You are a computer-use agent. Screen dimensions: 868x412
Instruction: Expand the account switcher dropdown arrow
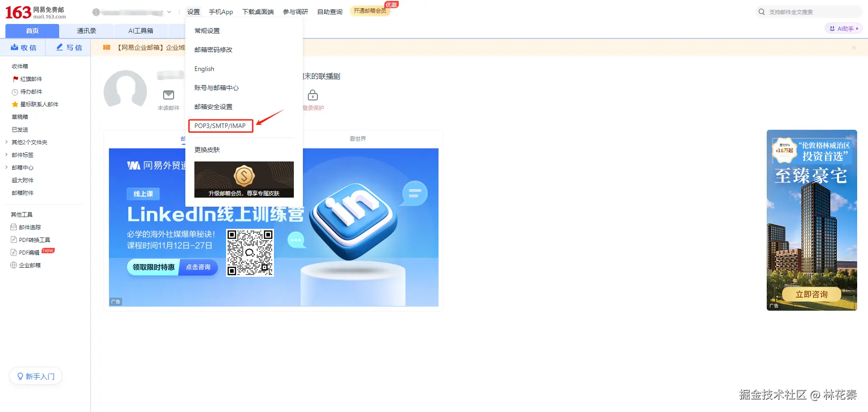[x=169, y=12]
